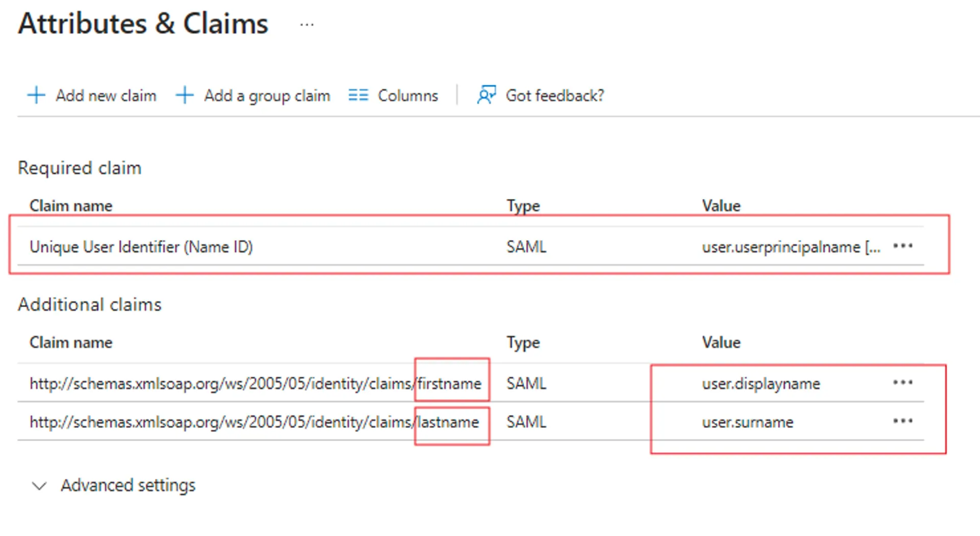Open the ellipsis menu for the Name ID claim

[x=903, y=246]
